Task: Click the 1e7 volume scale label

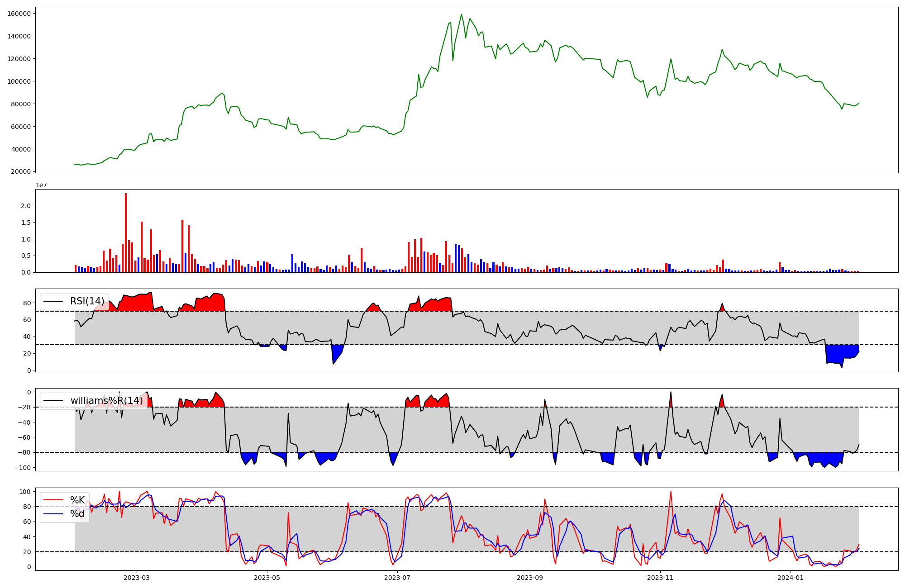Action: pyautogui.click(x=41, y=185)
